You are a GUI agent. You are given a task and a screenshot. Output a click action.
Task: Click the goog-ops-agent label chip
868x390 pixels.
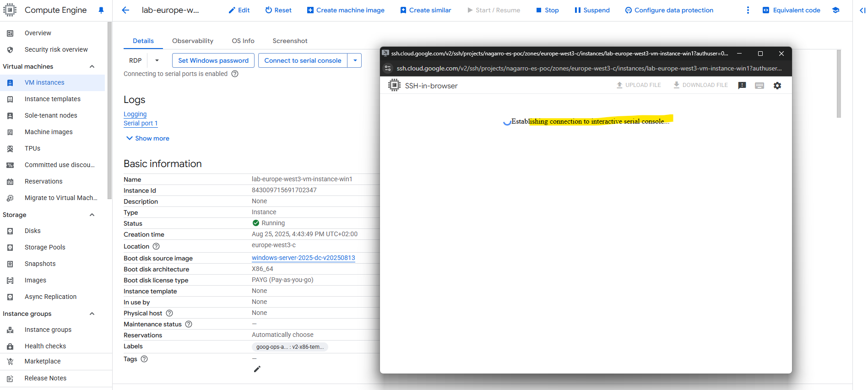290,347
